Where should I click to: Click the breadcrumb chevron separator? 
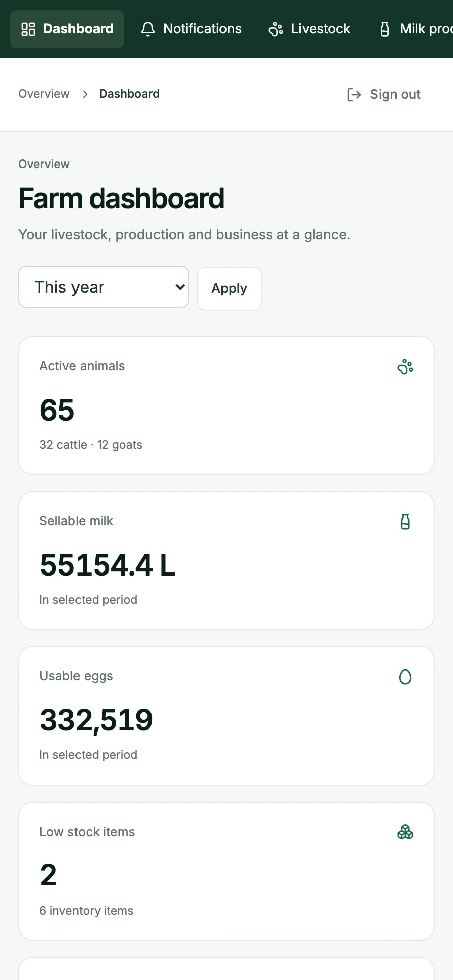point(85,94)
